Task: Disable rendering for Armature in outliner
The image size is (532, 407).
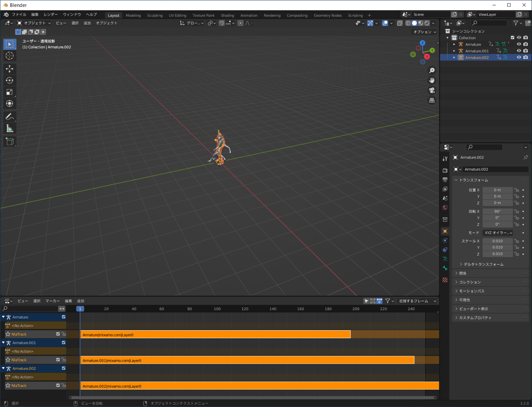Action: pos(526,44)
